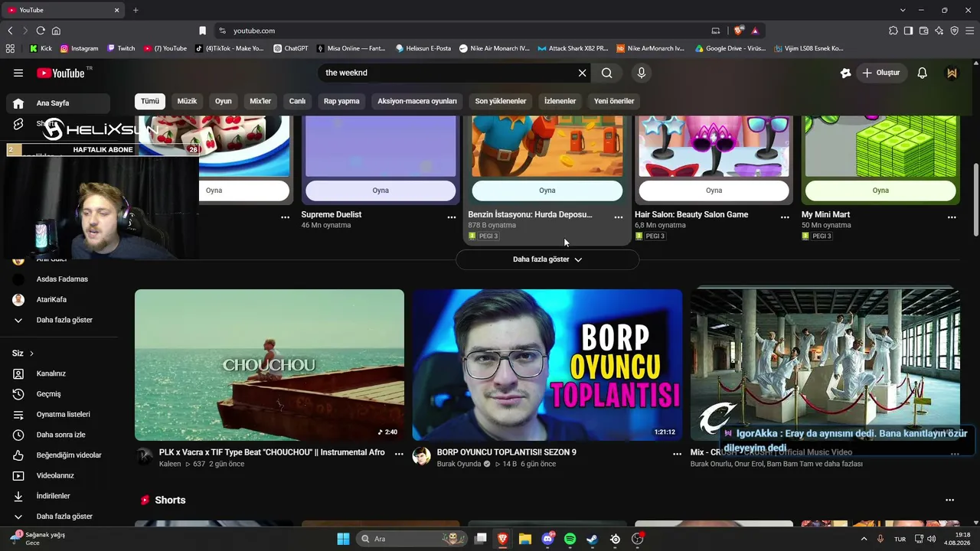This screenshot has height=551, width=980.
Task: Open options menu for Supreme Duelist
Action: click(x=452, y=217)
